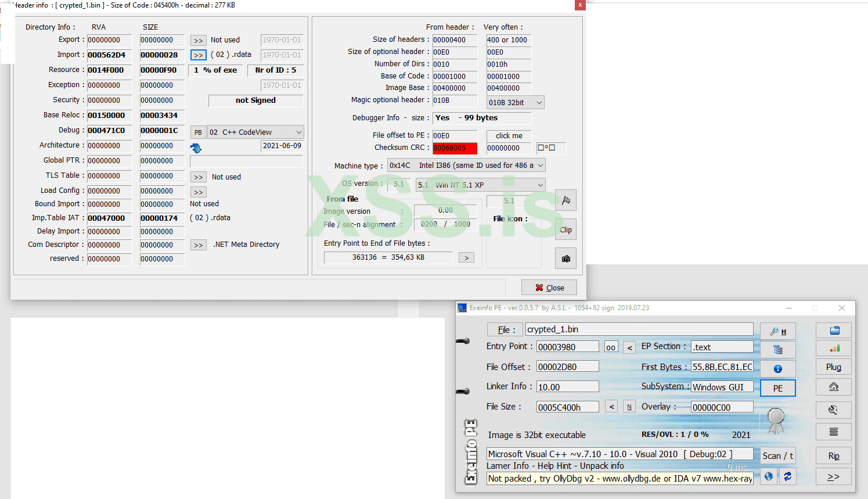Click the SubSystem Windows GUI field
868x499 pixels.
point(722,387)
